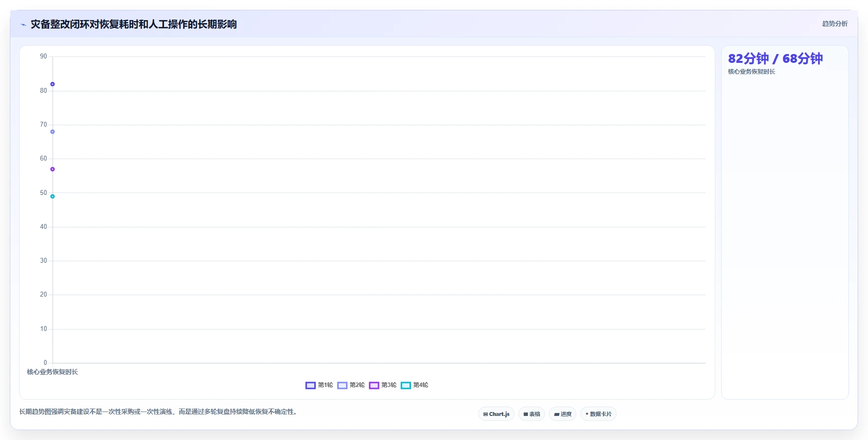Toggle the 第1轮 legend swatch

[310, 385]
